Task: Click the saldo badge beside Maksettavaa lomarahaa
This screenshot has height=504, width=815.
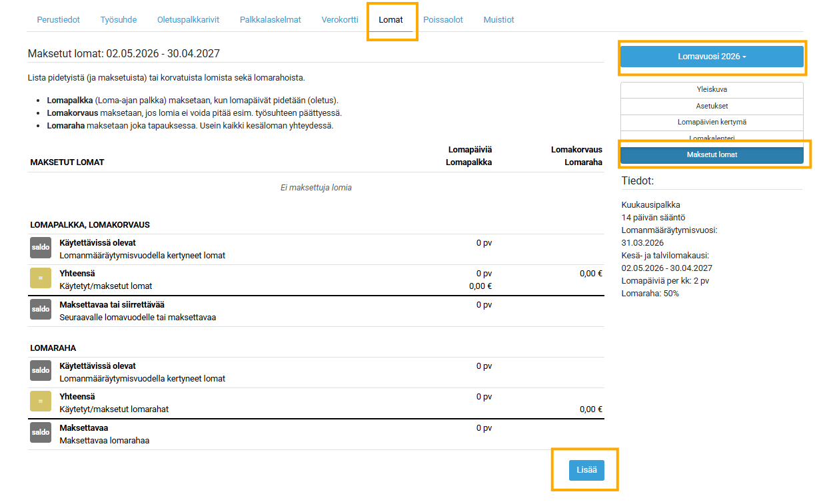Action: [x=41, y=433]
